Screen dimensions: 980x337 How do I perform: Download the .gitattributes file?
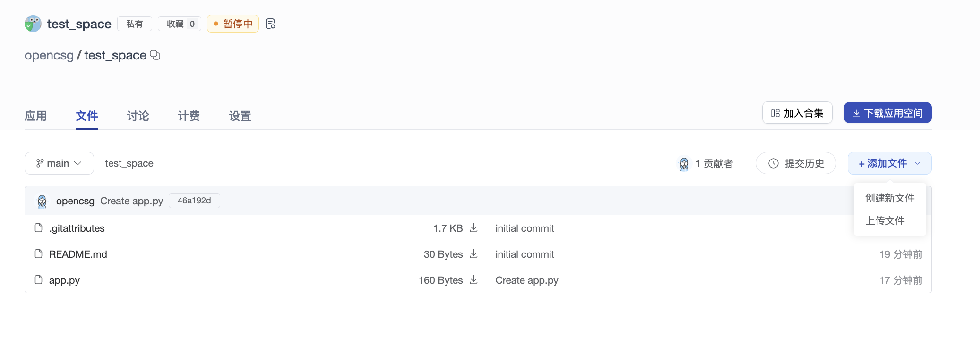[x=473, y=228]
